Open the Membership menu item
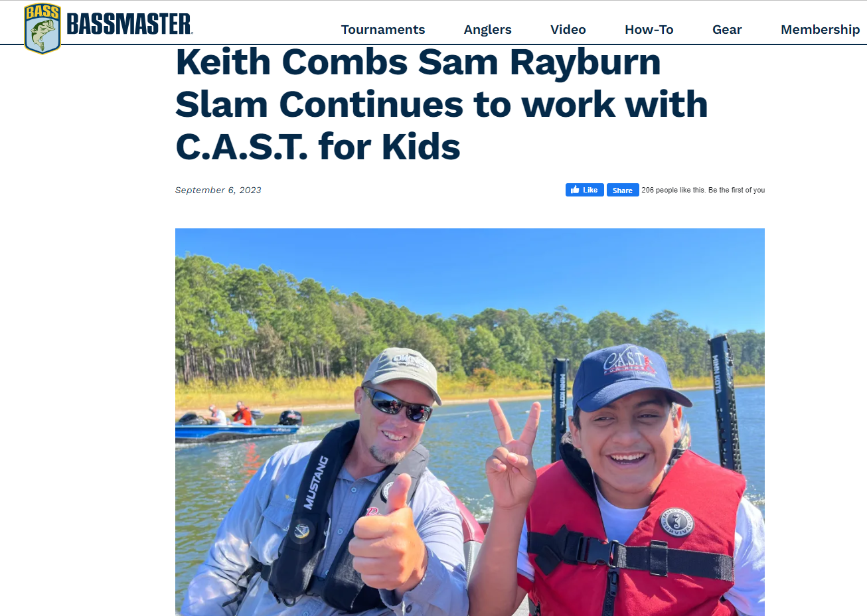Screen dimensions: 867x616 (x=821, y=29)
